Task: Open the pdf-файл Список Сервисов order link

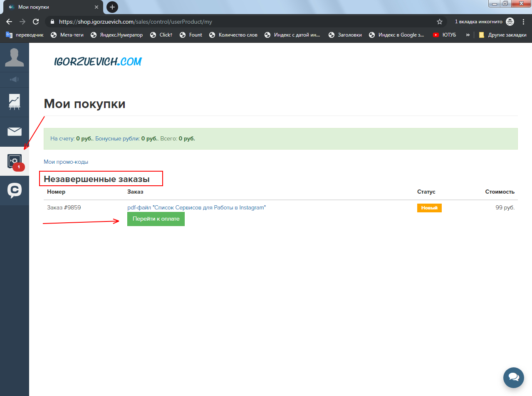Action: pos(196,207)
